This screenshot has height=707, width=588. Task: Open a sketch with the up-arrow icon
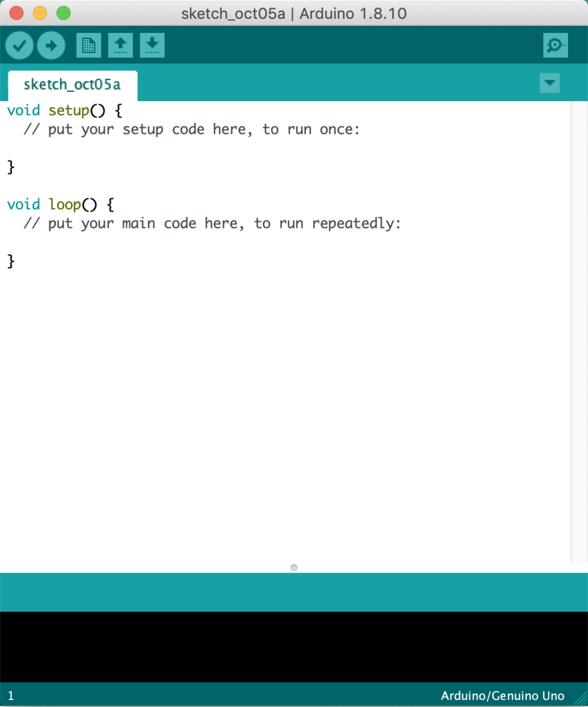[x=120, y=45]
